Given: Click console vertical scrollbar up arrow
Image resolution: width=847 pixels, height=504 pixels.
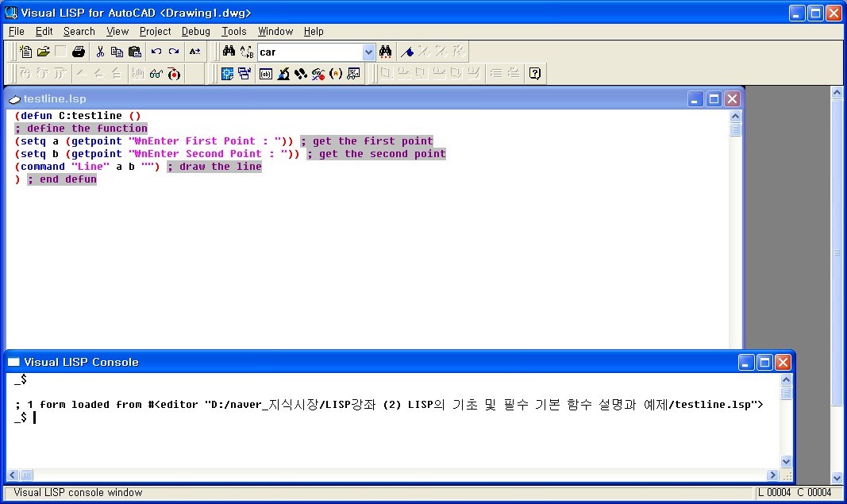Looking at the screenshot, I should (786, 379).
